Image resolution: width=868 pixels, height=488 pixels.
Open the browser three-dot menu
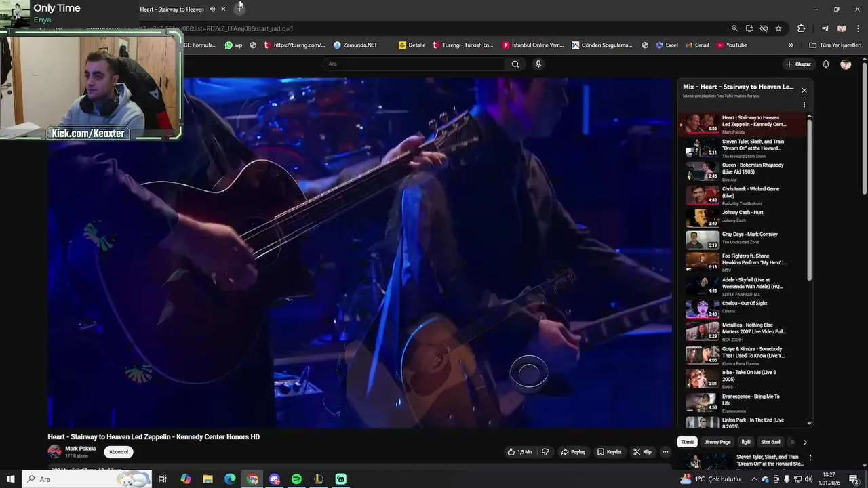click(x=858, y=28)
